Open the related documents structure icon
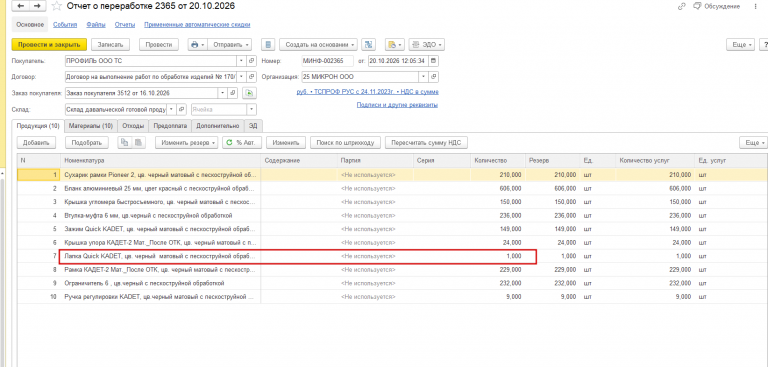Screen dimensions: 768x367 tap(368, 45)
